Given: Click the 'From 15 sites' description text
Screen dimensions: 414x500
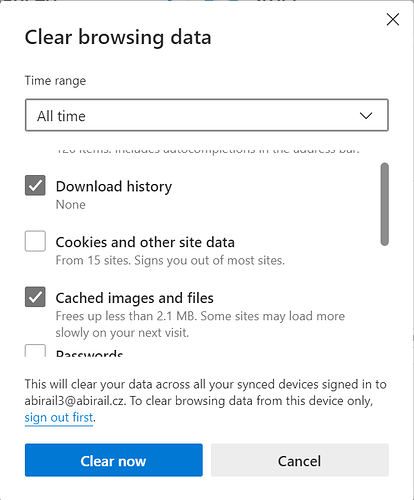Looking at the screenshot, I should click(x=170, y=260).
